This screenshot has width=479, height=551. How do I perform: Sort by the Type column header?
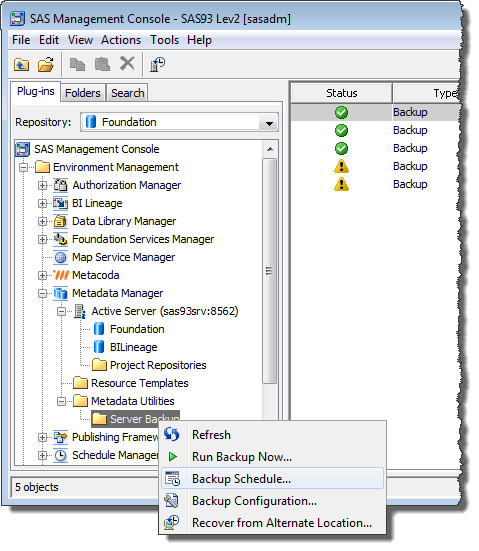click(426, 93)
